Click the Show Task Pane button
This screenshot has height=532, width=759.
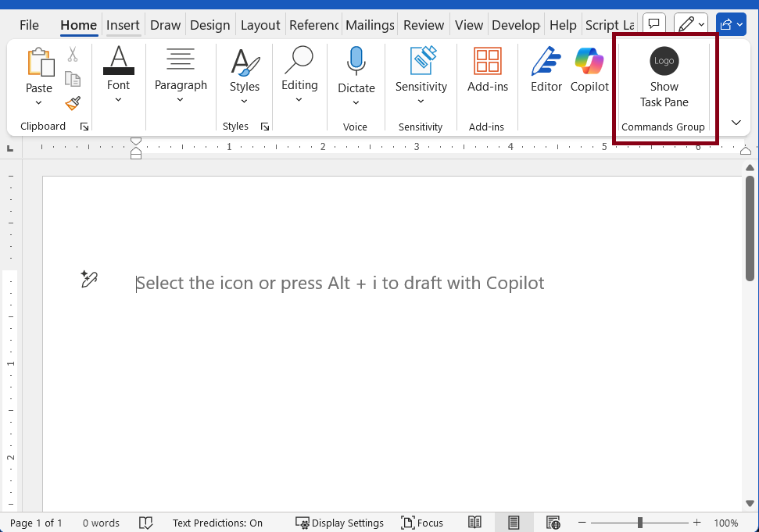pyautogui.click(x=664, y=78)
